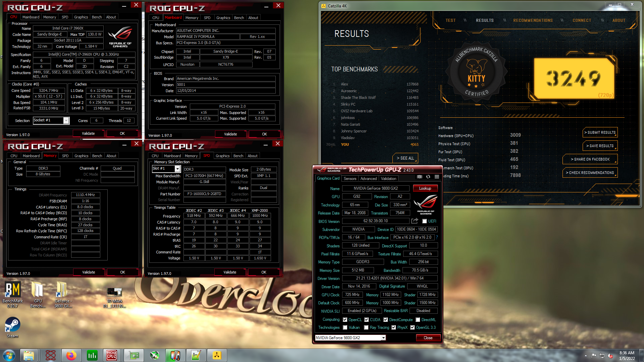Click the green graphics card taskbar icon
Image resolution: width=644 pixels, height=362 pixels.
(134, 355)
